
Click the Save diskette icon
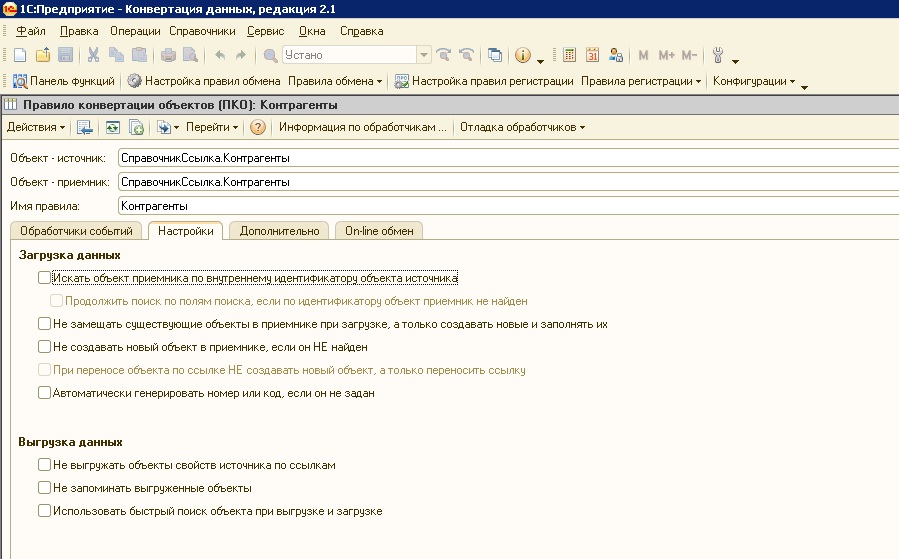[x=66, y=55]
